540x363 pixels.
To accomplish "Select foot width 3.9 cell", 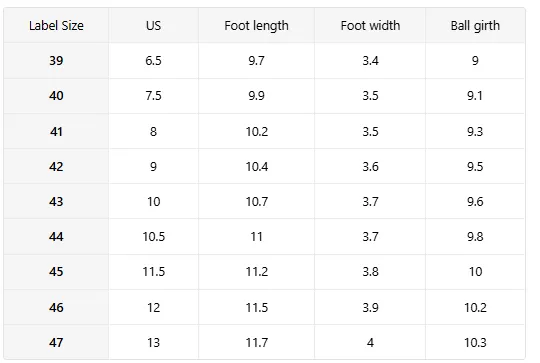I will (370, 307).
